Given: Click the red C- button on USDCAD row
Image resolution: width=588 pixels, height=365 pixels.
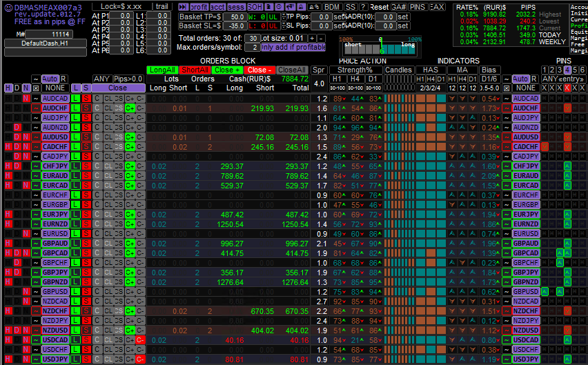Looking at the screenshot, I should click(140, 340).
